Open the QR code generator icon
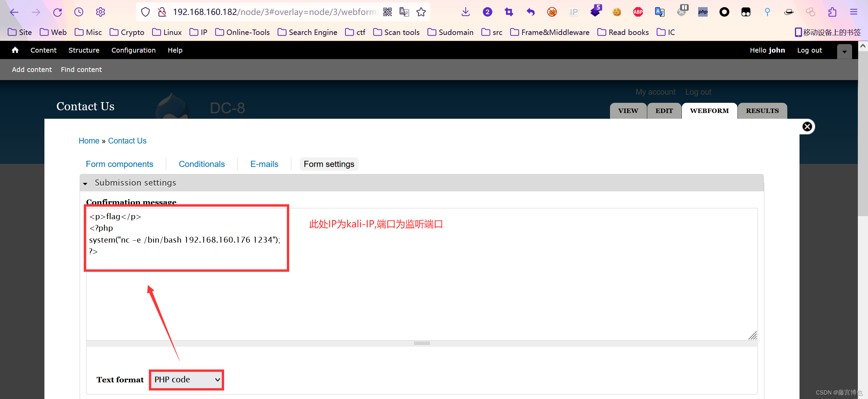 pos(387,12)
